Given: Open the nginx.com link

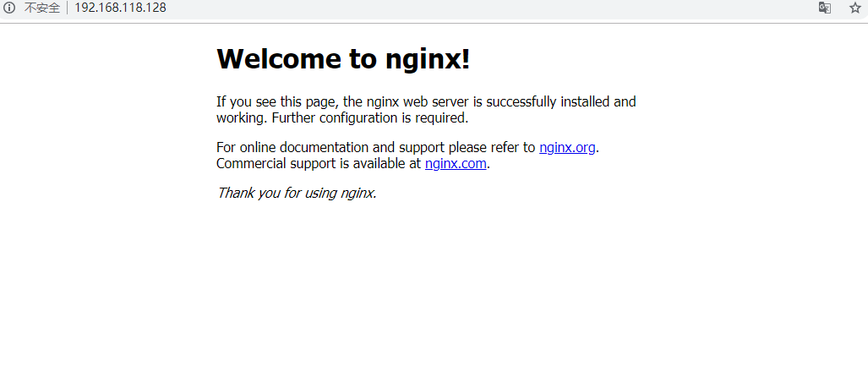Looking at the screenshot, I should (456, 164).
